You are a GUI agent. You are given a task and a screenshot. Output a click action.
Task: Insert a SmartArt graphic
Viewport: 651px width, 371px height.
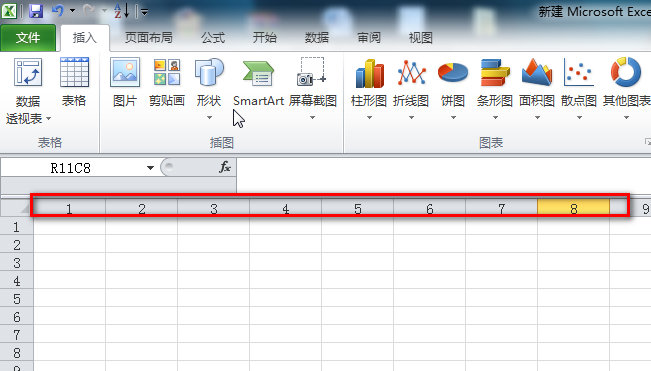point(258,82)
